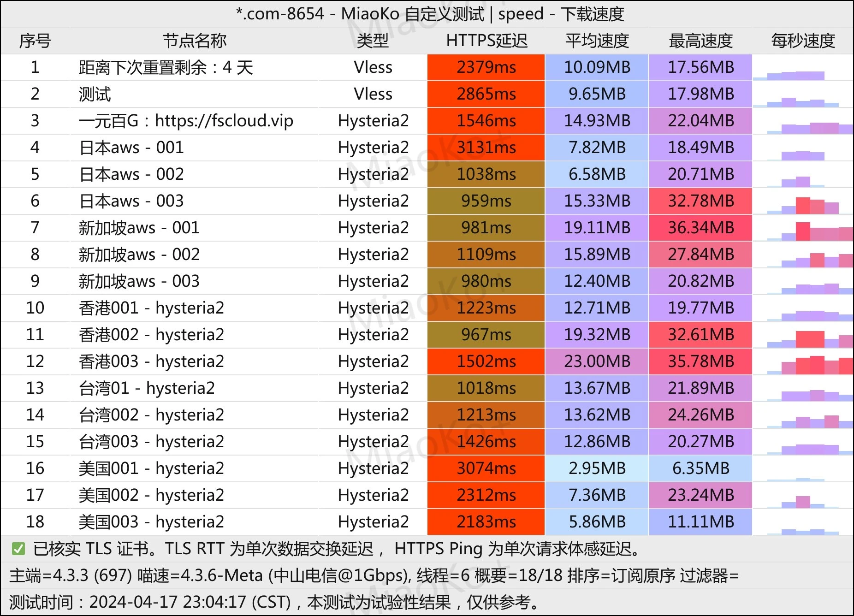Select node 台湾003 - hysteria2
The image size is (854, 616).
151,442
